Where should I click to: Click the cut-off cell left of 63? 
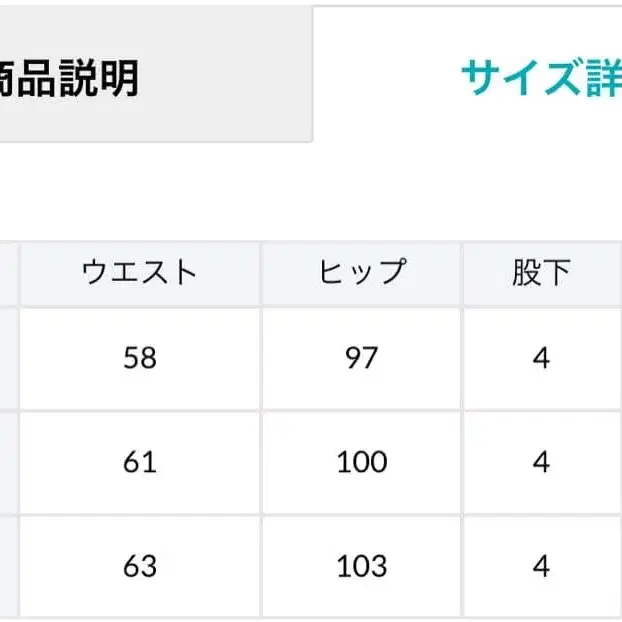tap(7, 566)
